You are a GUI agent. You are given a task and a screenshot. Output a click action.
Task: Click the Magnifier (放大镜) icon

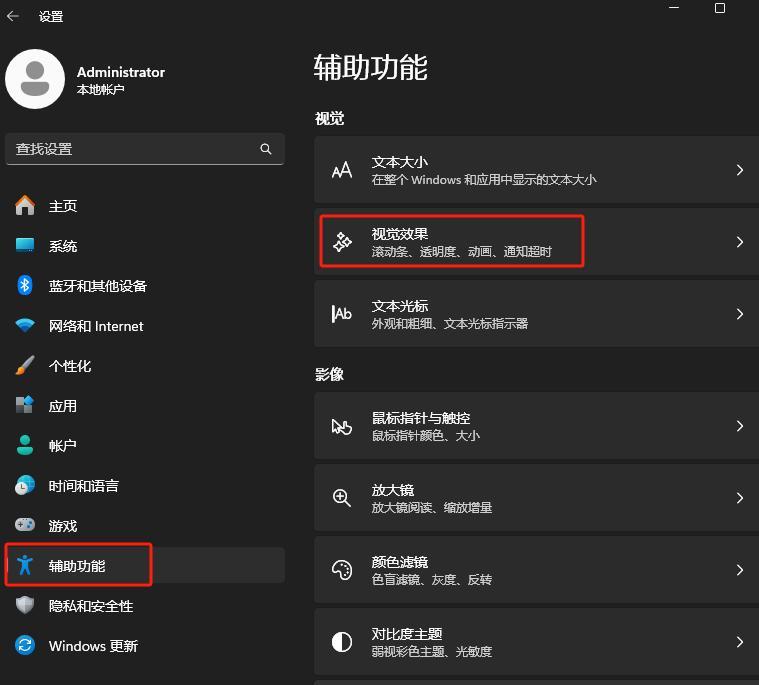342,498
